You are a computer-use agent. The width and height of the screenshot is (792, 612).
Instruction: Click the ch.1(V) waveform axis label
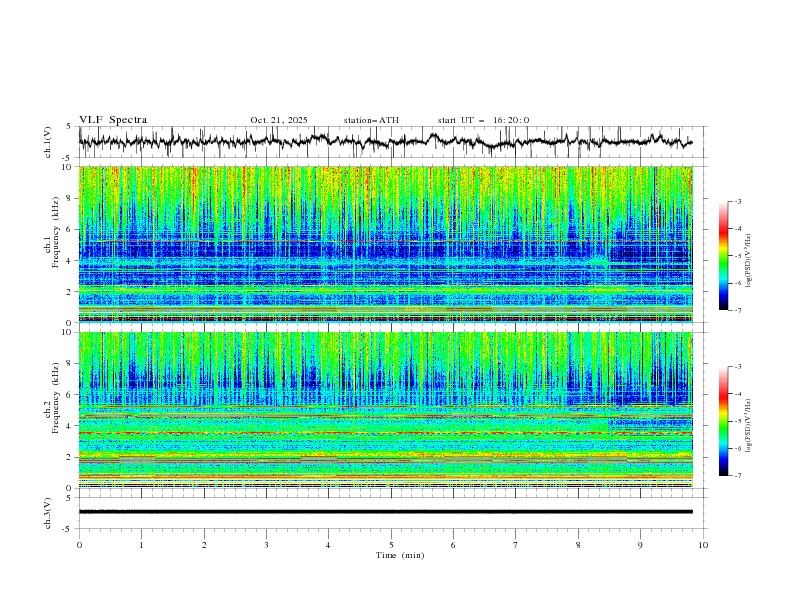pyautogui.click(x=48, y=142)
